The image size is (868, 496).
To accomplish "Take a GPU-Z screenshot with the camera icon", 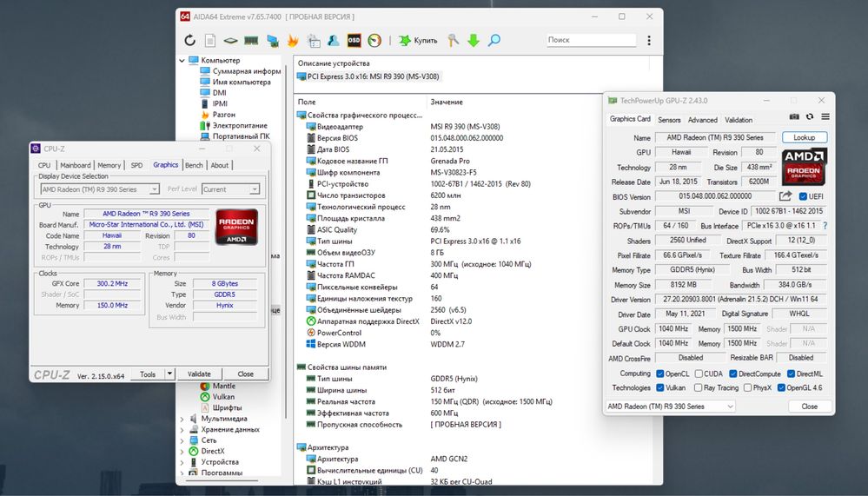I will tap(794, 116).
